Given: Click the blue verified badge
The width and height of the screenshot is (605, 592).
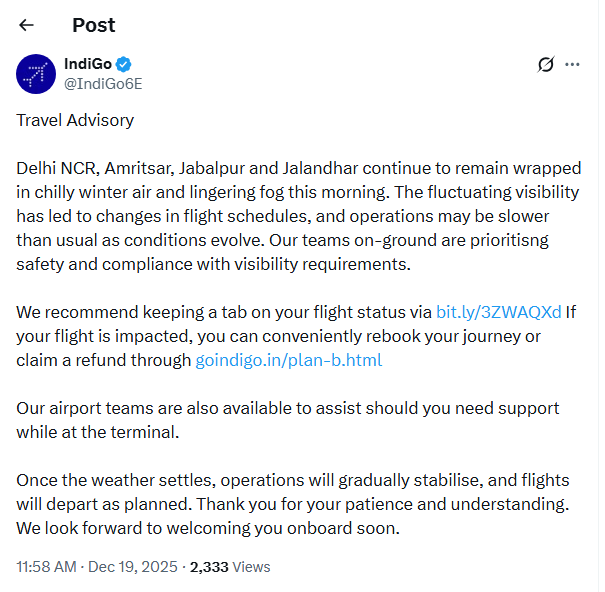Looking at the screenshot, I should (x=123, y=64).
